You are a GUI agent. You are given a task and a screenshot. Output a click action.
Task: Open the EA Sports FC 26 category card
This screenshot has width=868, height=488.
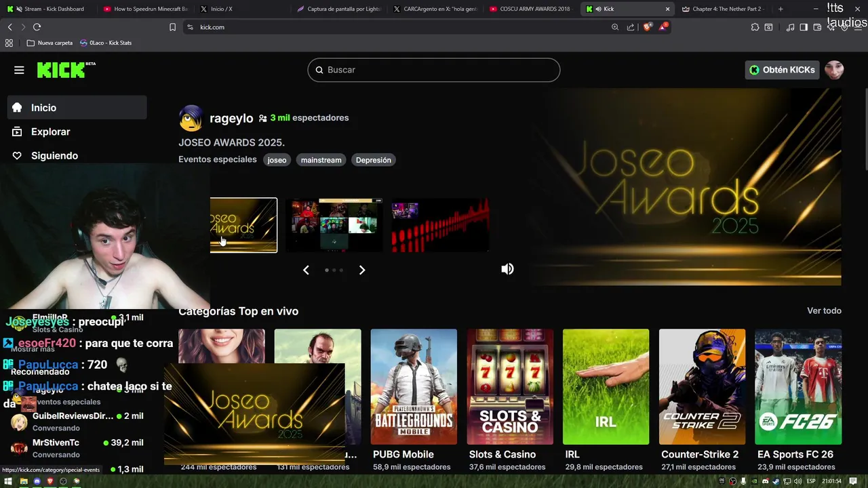click(798, 387)
